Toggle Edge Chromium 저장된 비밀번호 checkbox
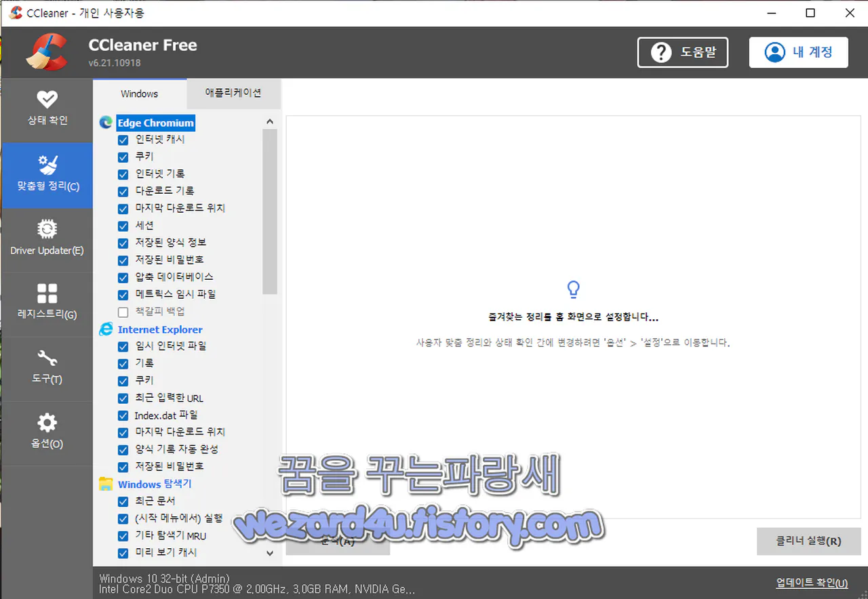This screenshot has height=599, width=868. 123,260
